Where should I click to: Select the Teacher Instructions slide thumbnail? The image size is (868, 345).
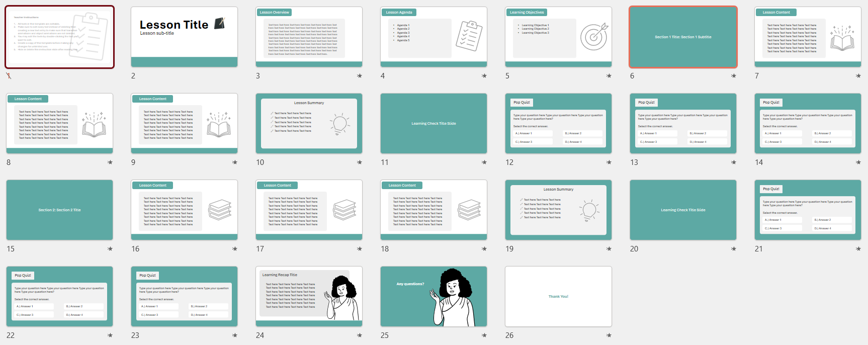[x=59, y=37]
